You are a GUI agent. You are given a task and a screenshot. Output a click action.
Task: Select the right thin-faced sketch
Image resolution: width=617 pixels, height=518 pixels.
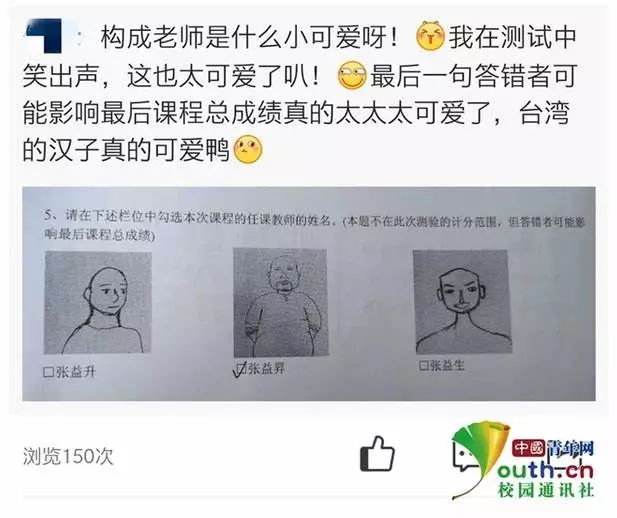click(462, 301)
